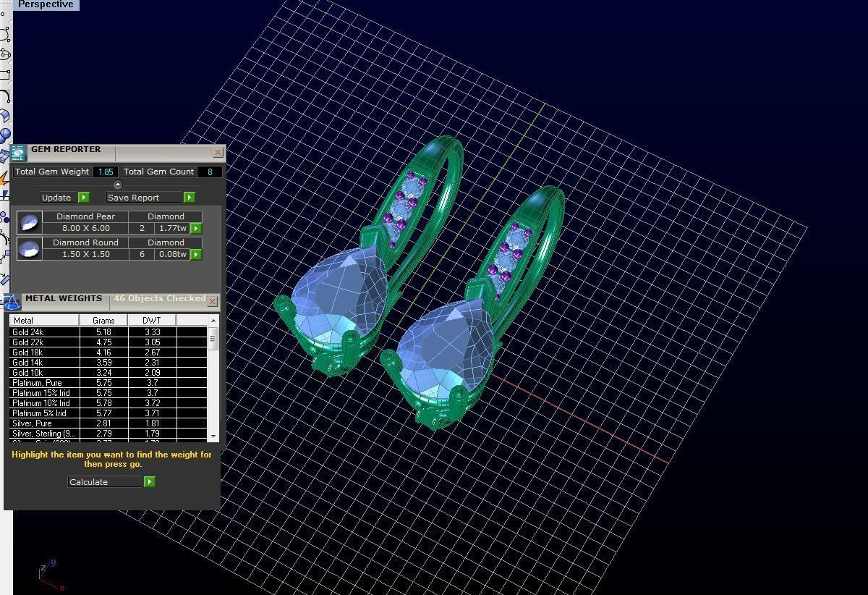Click the Gem Reporter panel icon
The image size is (868, 595).
point(18,153)
